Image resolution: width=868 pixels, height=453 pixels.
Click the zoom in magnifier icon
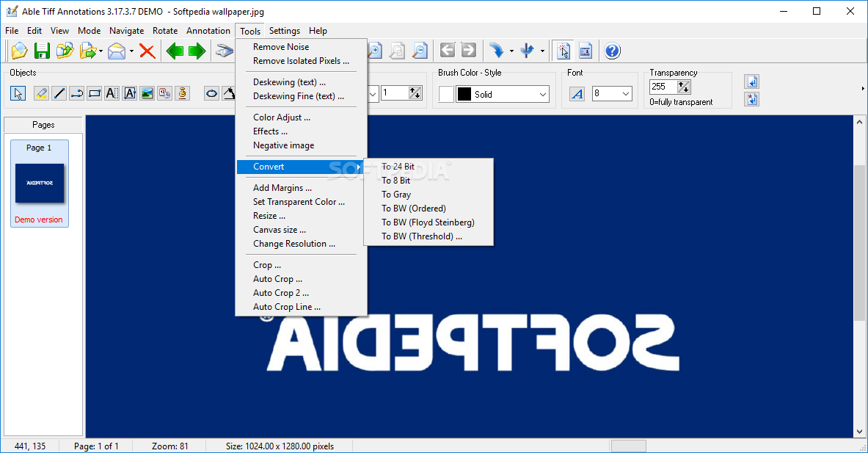coord(376,51)
